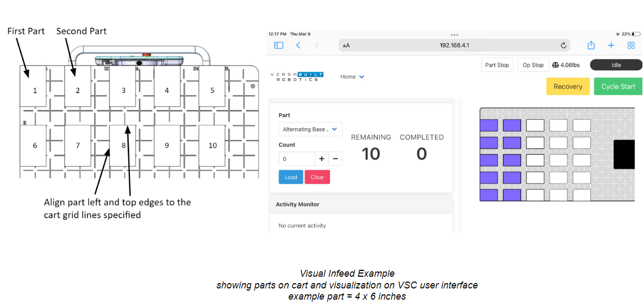
Task: Show the tab overview grid icon
Action: coord(631,45)
